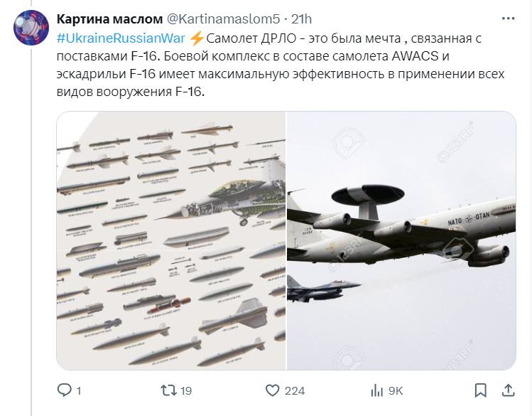The height and width of the screenshot is (416, 532).
Task: Open the three-dot more options menu
Action: (x=508, y=18)
